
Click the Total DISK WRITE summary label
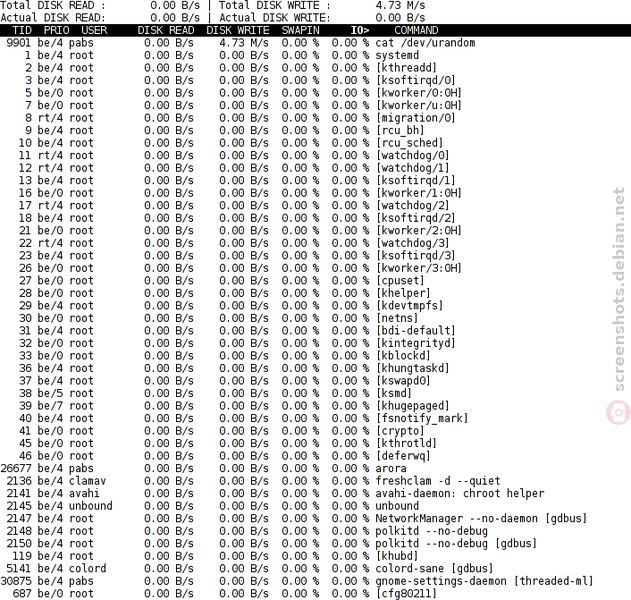[274, 5]
